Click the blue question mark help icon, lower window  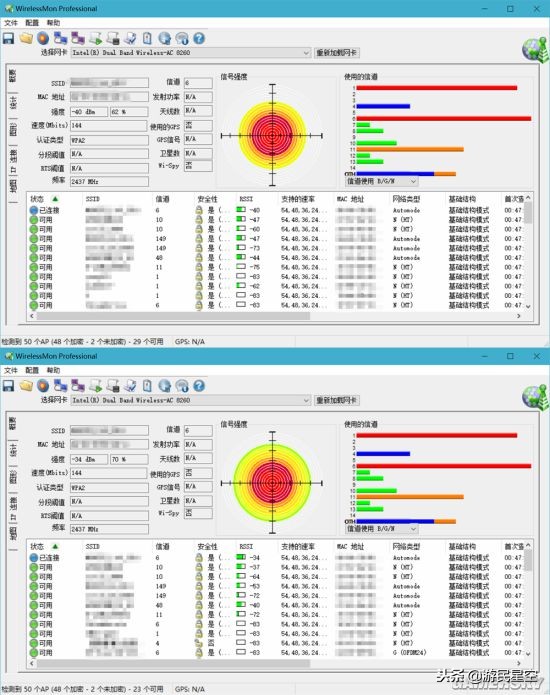click(199, 386)
